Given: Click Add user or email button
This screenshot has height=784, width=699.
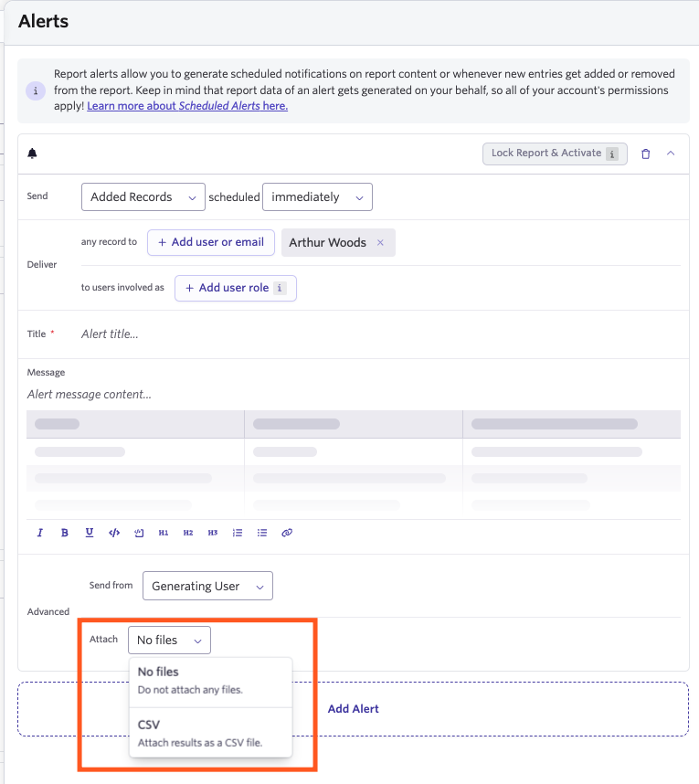Looking at the screenshot, I should [210, 242].
